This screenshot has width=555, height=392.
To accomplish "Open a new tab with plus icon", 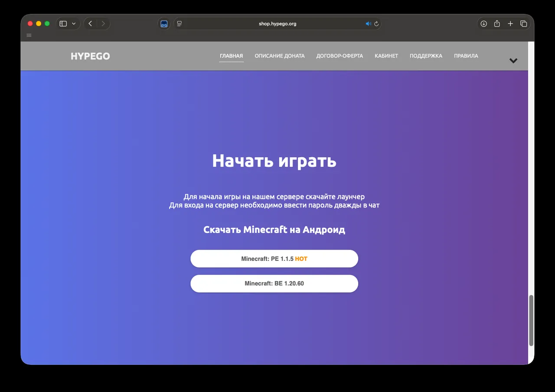I will pyautogui.click(x=510, y=24).
